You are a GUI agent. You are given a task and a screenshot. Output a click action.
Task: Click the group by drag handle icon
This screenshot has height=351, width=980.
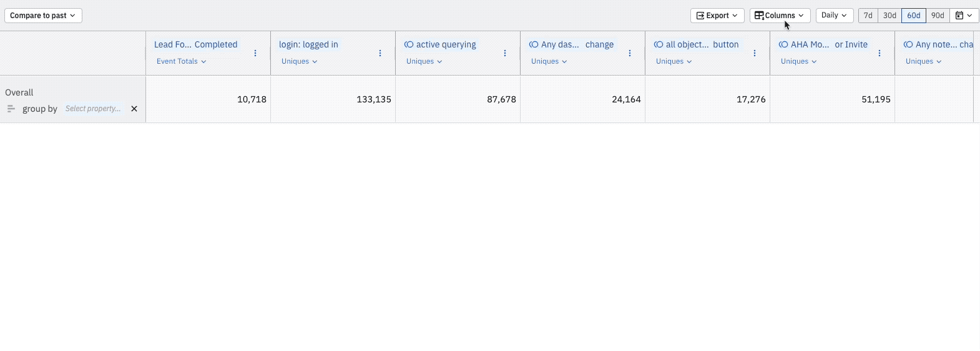point(11,109)
